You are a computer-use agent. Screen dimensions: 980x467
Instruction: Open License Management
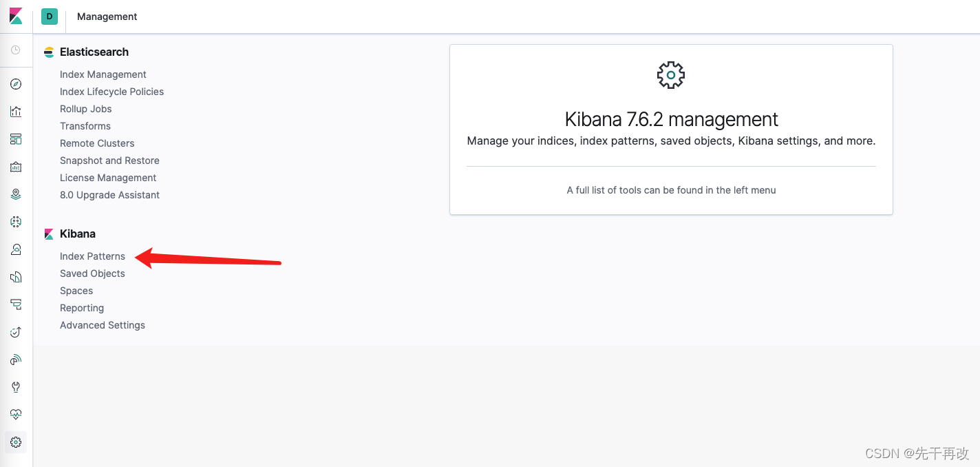pyautogui.click(x=108, y=178)
